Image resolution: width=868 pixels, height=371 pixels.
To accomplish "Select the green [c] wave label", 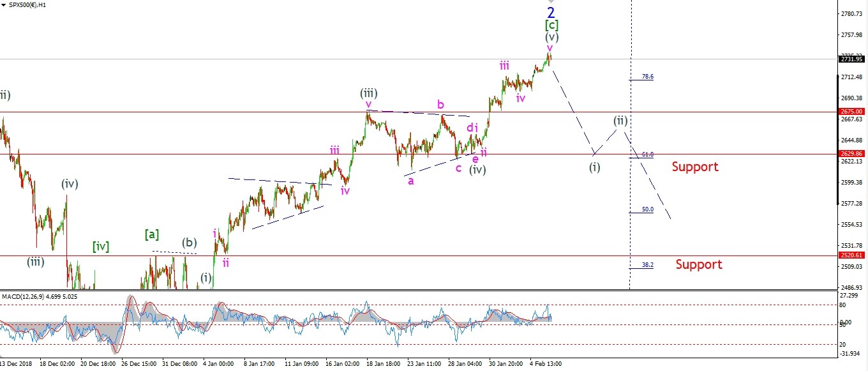I will 551,25.
